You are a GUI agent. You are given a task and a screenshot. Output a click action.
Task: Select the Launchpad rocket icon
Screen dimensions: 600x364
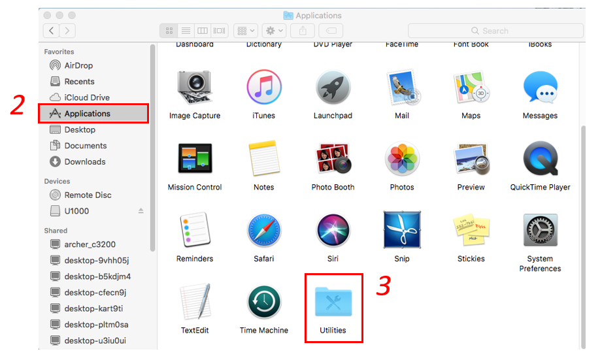click(333, 88)
